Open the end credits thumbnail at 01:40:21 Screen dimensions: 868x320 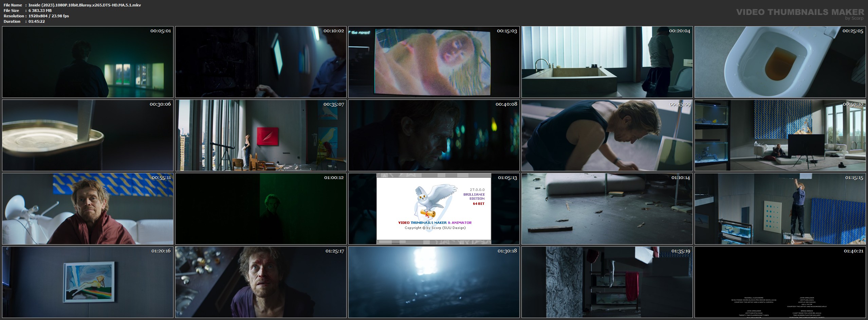point(780,282)
